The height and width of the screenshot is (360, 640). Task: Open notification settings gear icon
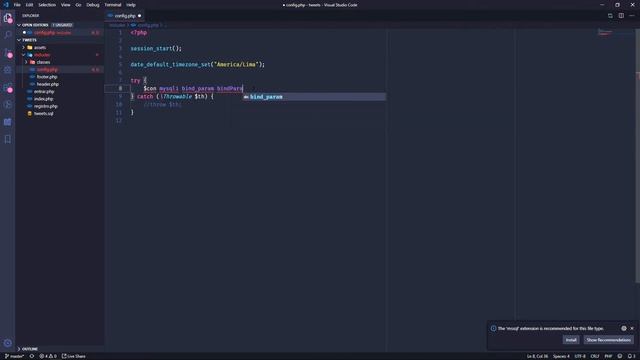click(624, 328)
